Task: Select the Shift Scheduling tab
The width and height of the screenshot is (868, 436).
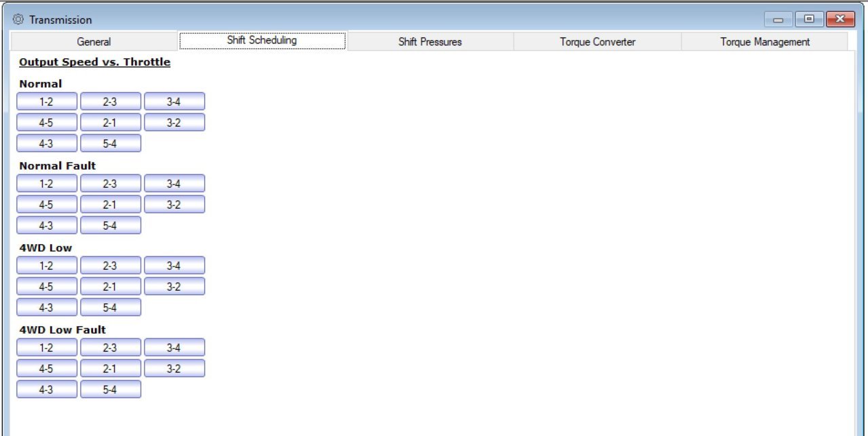Action: tap(262, 41)
